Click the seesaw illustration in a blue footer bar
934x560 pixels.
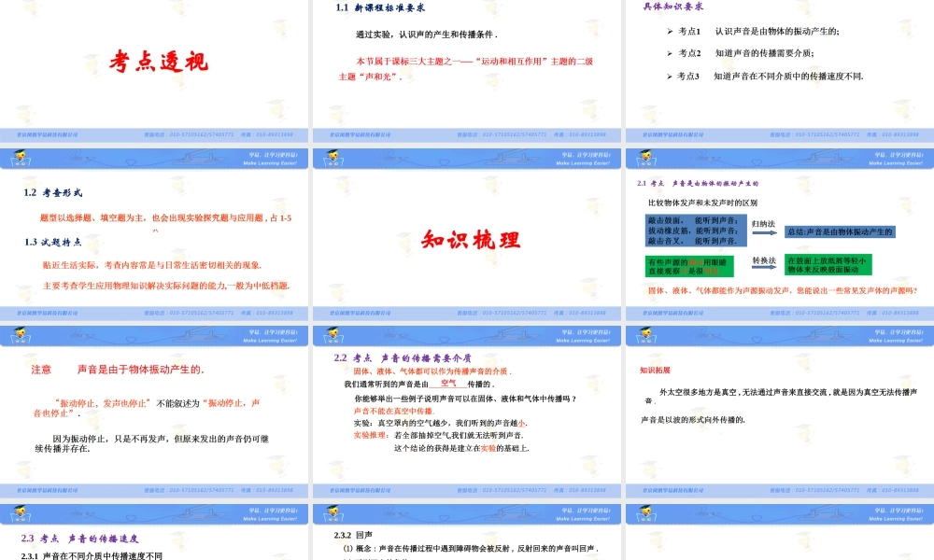196,156
